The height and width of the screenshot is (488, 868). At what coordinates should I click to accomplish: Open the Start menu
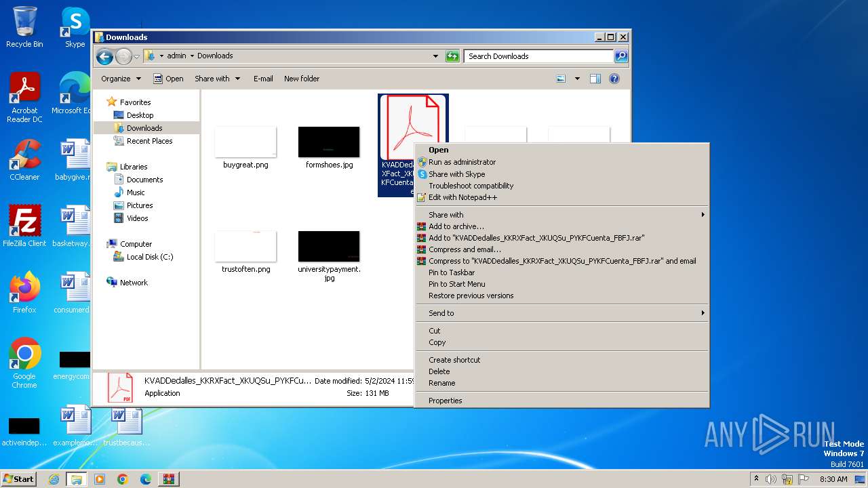click(19, 479)
